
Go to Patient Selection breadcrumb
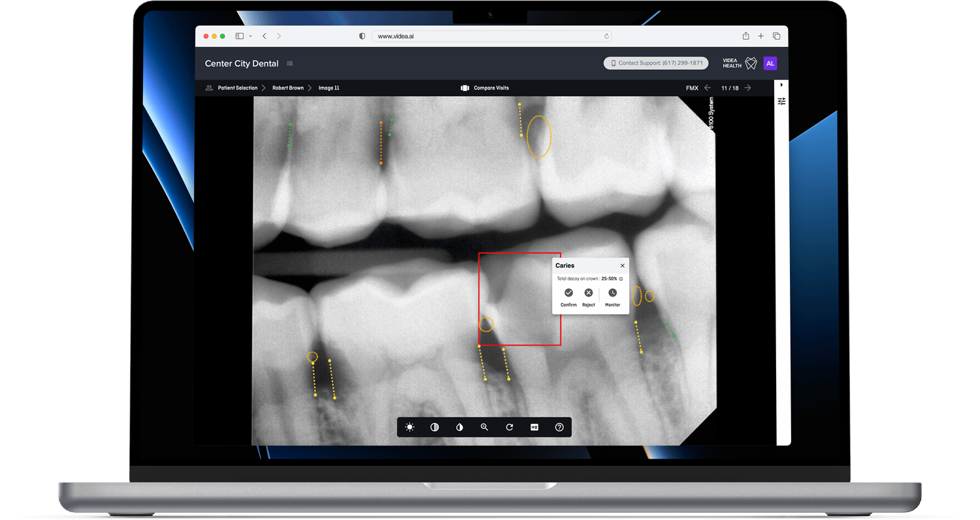(x=237, y=88)
